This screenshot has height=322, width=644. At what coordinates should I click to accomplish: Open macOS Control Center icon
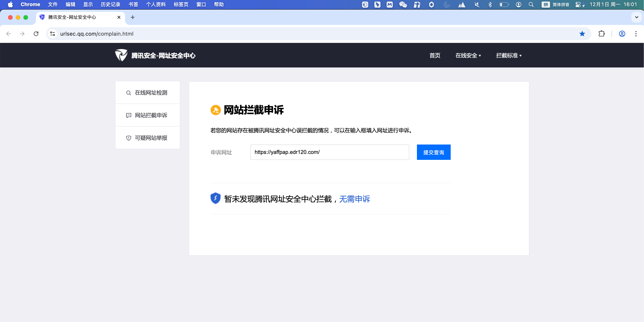click(x=578, y=4)
